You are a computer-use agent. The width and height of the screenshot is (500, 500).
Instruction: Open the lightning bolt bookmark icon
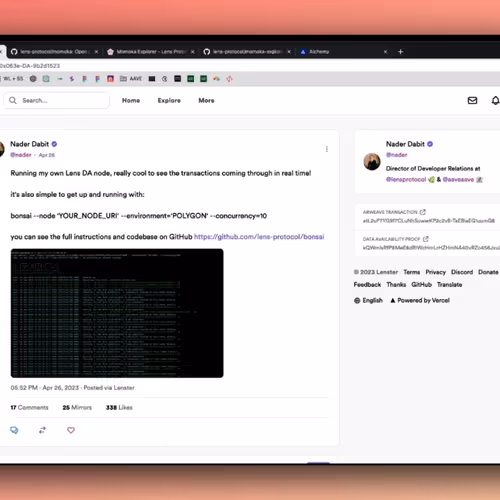72,79
